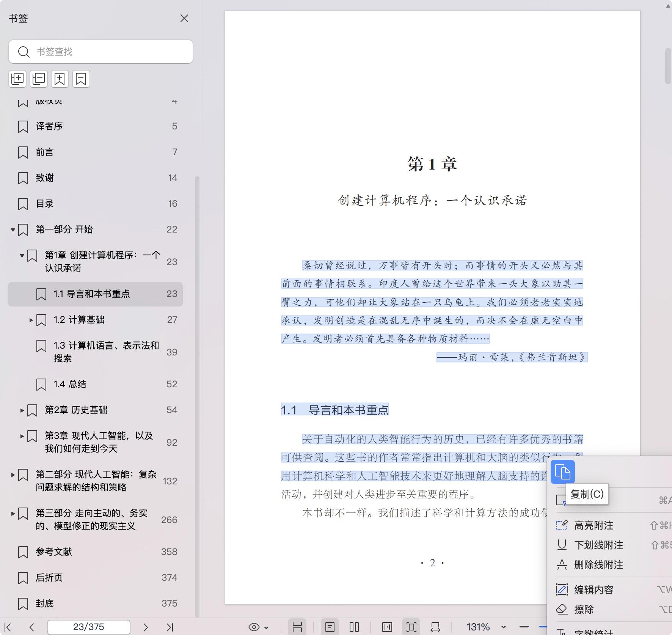Remove a bookmark with the bookmark-minus icon
Image resolution: width=672 pixels, height=635 pixels.
click(81, 79)
